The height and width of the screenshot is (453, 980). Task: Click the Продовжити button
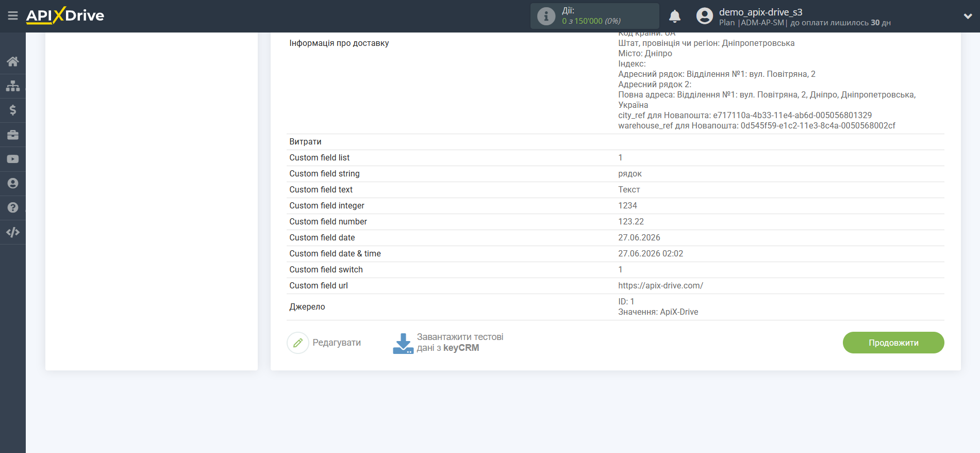(x=893, y=343)
